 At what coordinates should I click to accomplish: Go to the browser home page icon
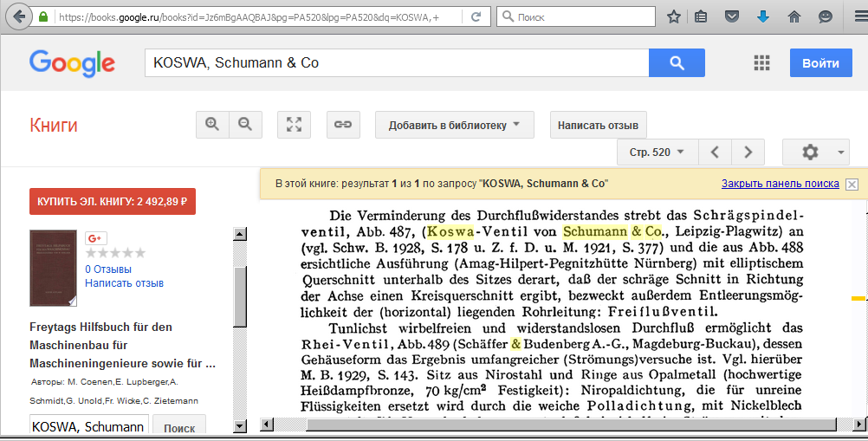[x=794, y=17]
